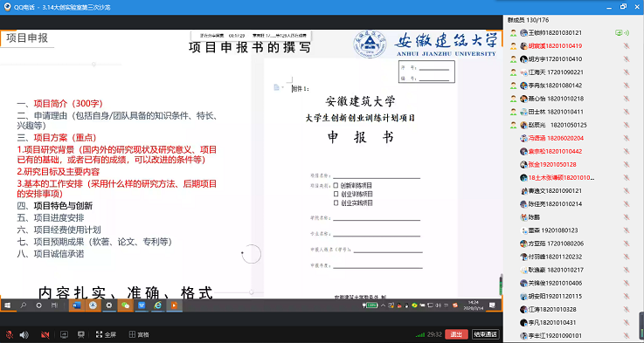Check the 创新训练项目 checkbox
Image resolution: width=644 pixels, height=343 pixels.
(x=336, y=185)
